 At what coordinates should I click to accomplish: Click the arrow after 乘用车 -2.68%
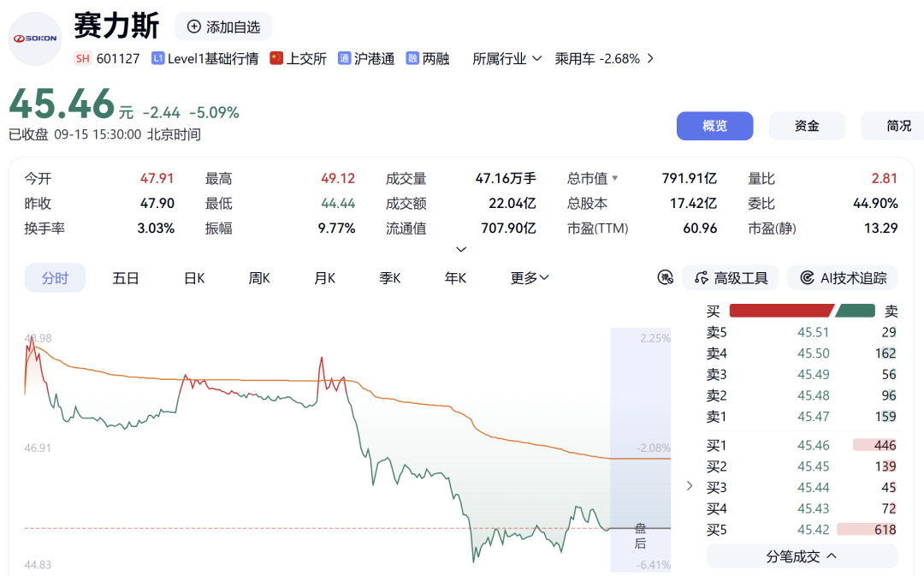(x=650, y=58)
